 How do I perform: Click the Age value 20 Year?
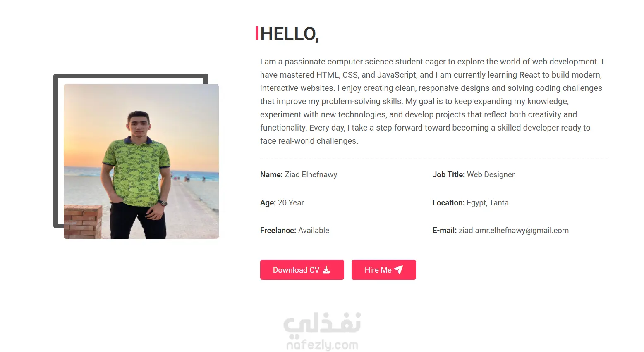291,203
